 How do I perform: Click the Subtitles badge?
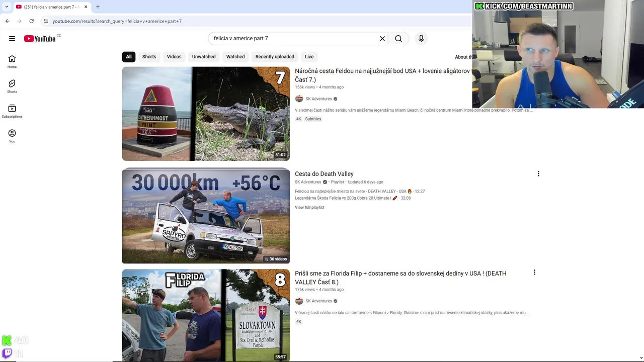coord(313,119)
